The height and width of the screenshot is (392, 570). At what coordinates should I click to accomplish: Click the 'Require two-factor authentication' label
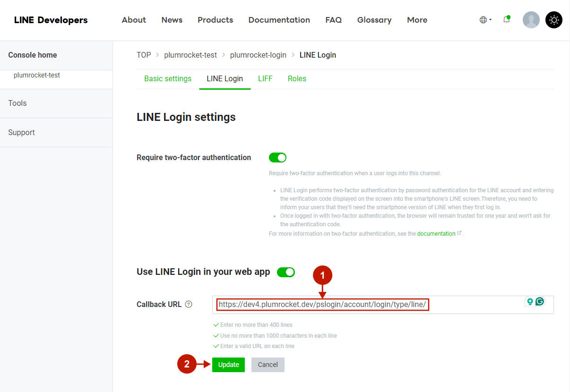(194, 157)
